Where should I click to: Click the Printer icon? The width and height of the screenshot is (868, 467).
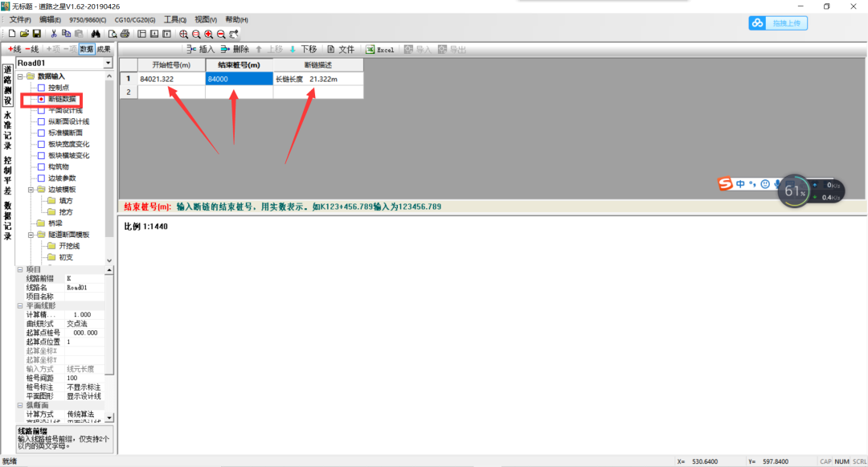[x=125, y=35]
